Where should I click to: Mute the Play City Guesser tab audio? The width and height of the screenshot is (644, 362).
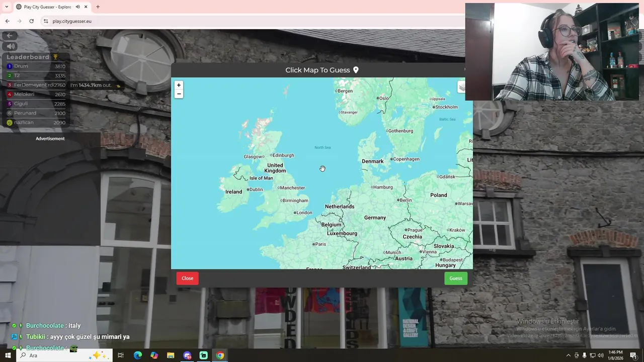coord(77,7)
